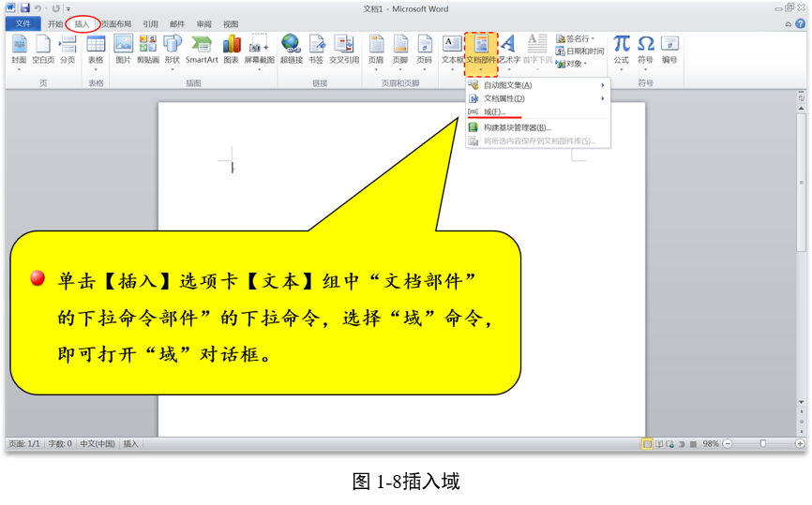Toggle the Insert (插入) mode in status bar
812x505 pixels.
pos(130,444)
